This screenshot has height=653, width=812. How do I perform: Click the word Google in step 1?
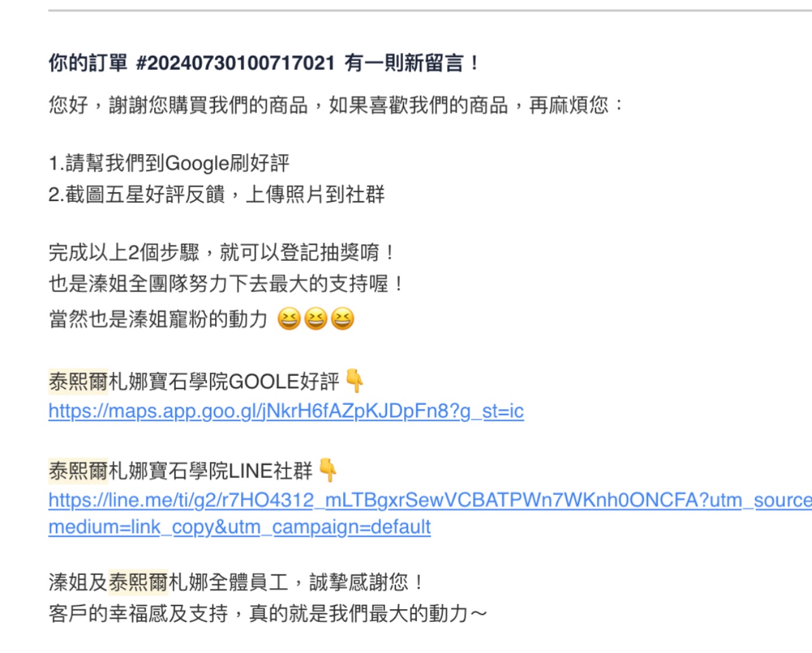(x=197, y=163)
